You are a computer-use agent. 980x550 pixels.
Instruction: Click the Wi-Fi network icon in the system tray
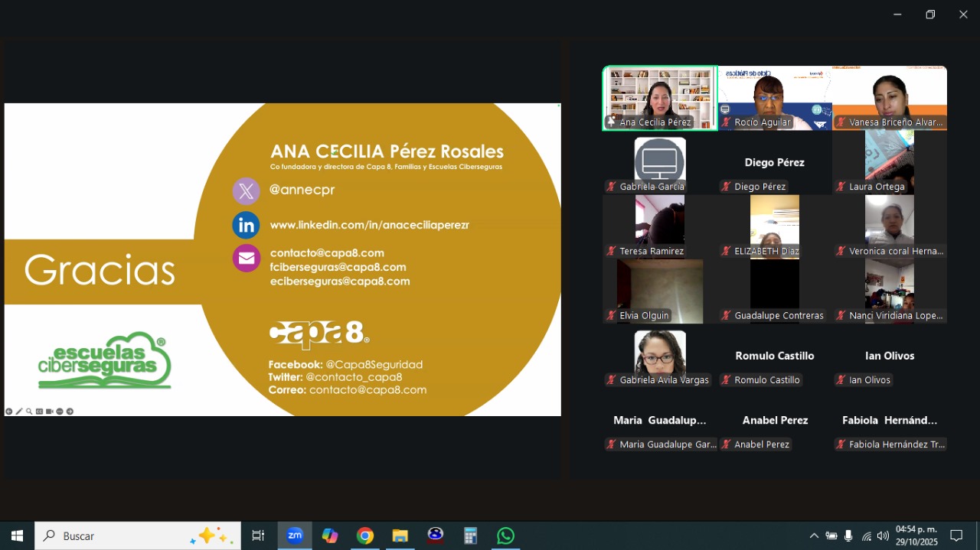coord(866,535)
